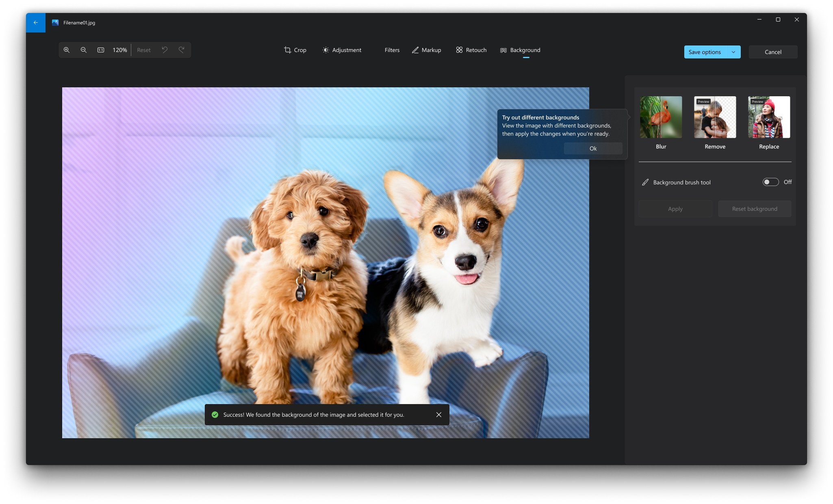
Task: Click the redo arrow icon
Action: point(182,49)
